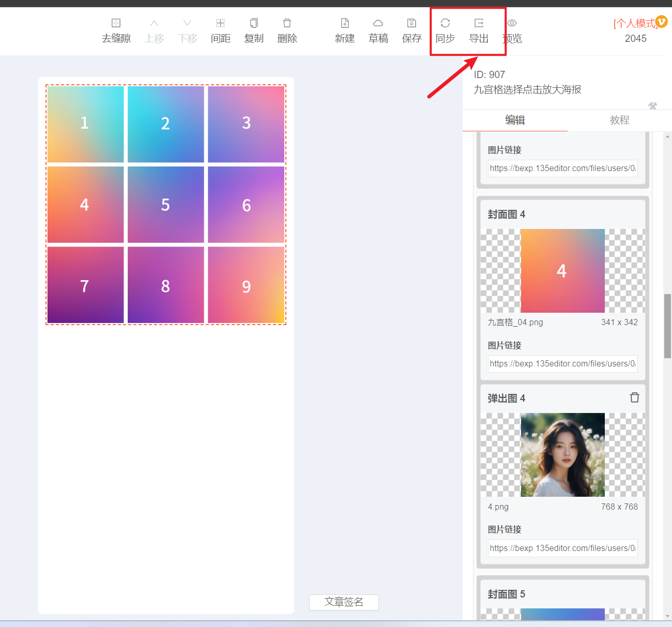Screen dimensions: 672x627
Task: Click the 封面图 4 heading
Action: (507, 214)
